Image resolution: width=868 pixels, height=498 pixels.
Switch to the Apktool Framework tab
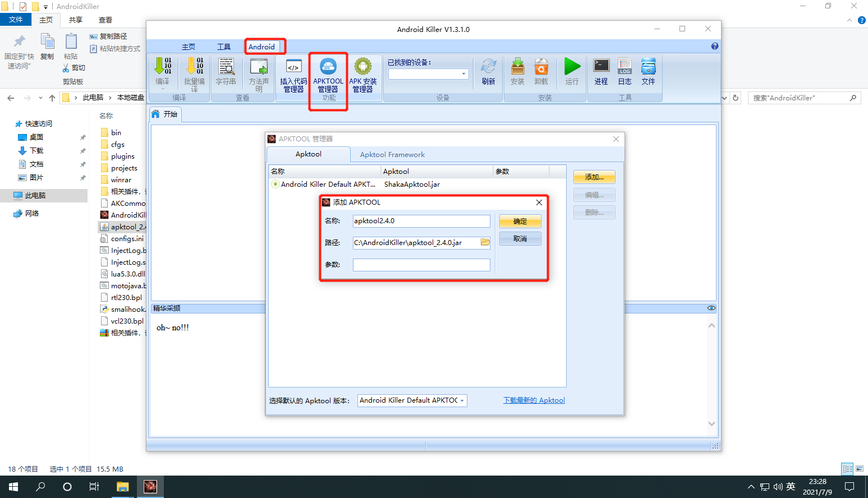(x=392, y=155)
